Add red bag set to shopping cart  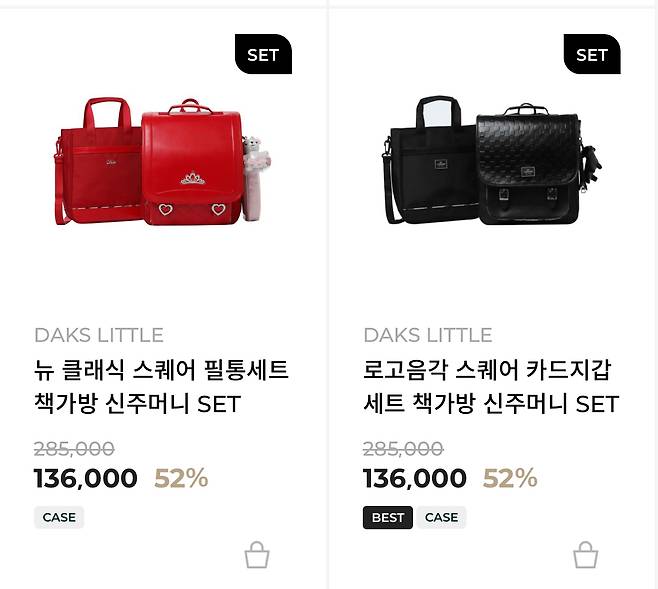257,555
